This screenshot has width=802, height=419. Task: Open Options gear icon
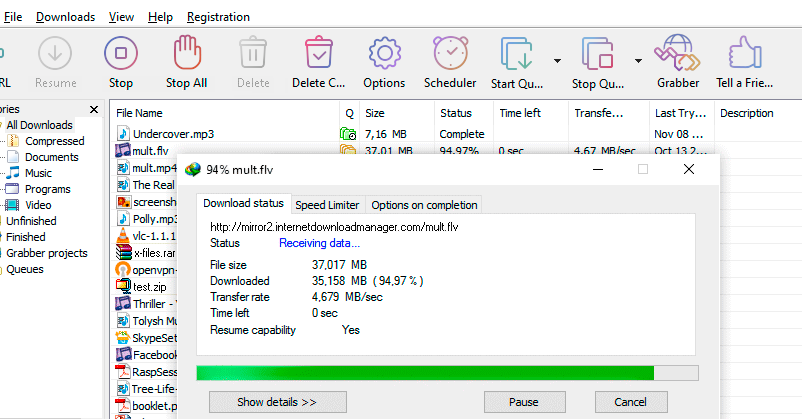(x=384, y=52)
